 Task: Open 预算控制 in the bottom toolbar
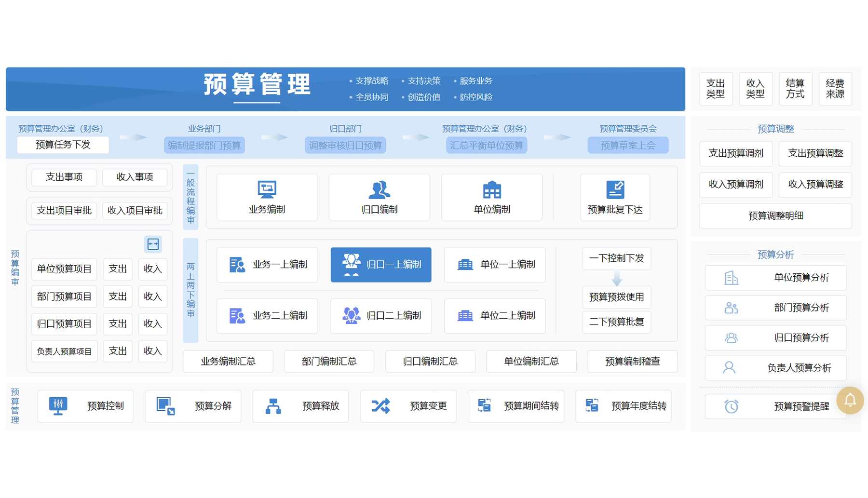58,406
